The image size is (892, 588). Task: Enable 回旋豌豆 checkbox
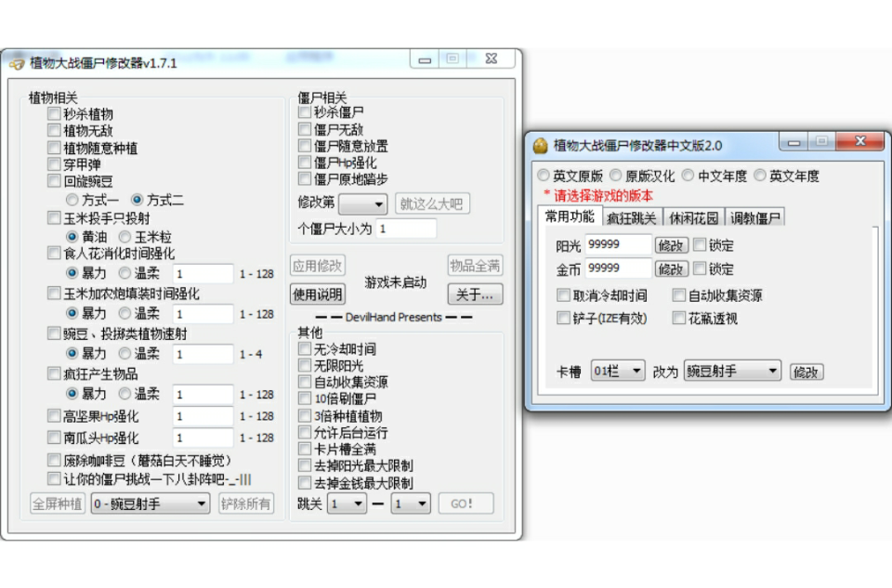coord(54,181)
